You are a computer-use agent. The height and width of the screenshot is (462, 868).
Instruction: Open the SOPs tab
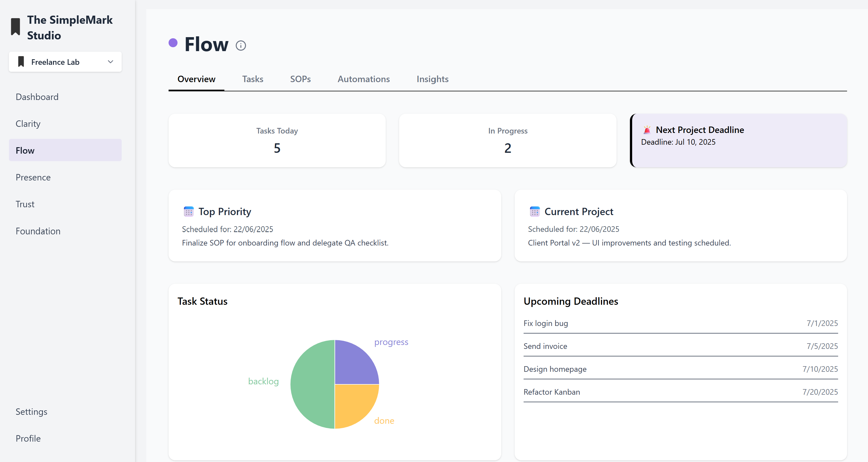coord(301,79)
